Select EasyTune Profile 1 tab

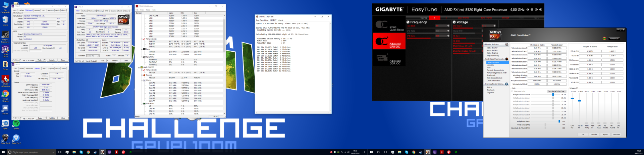pos(435,18)
